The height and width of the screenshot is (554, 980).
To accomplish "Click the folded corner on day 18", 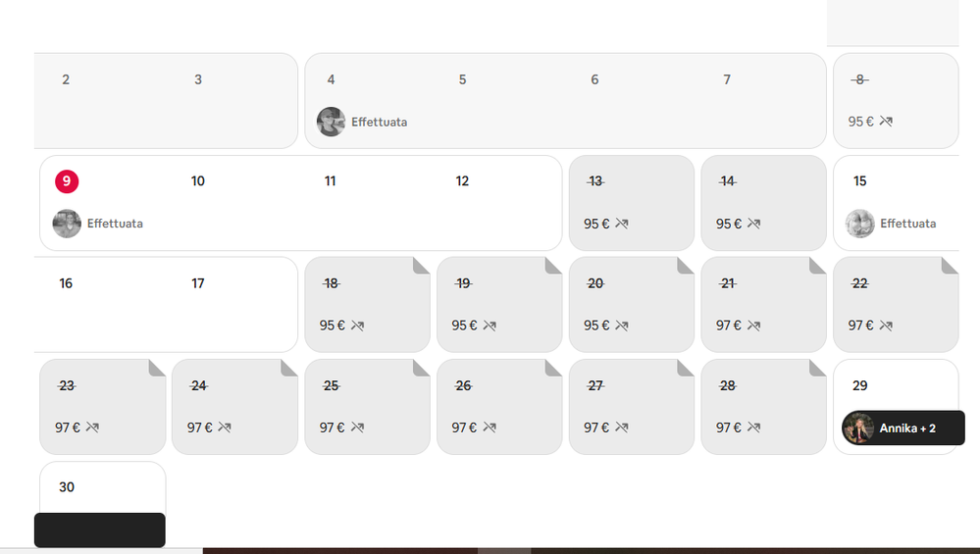I will pos(421,266).
